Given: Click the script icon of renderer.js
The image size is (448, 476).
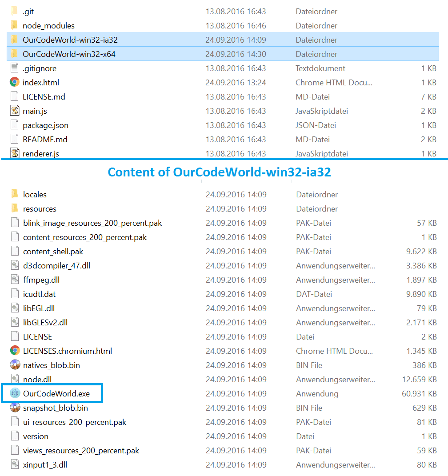Looking at the screenshot, I should (15, 153).
